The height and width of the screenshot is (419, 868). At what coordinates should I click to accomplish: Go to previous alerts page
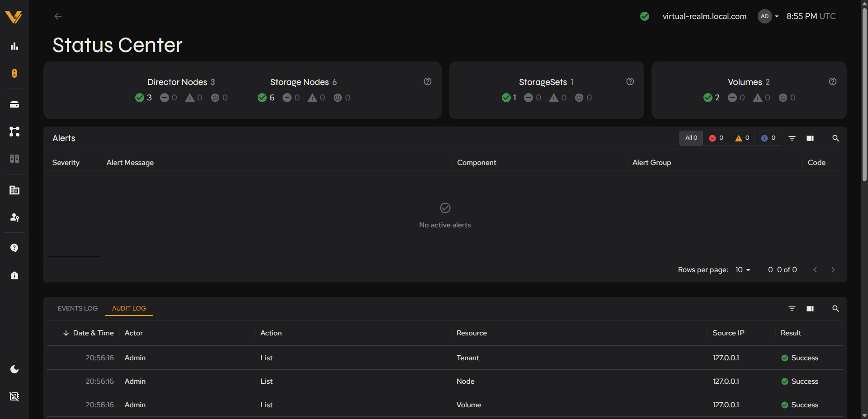click(815, 270)
